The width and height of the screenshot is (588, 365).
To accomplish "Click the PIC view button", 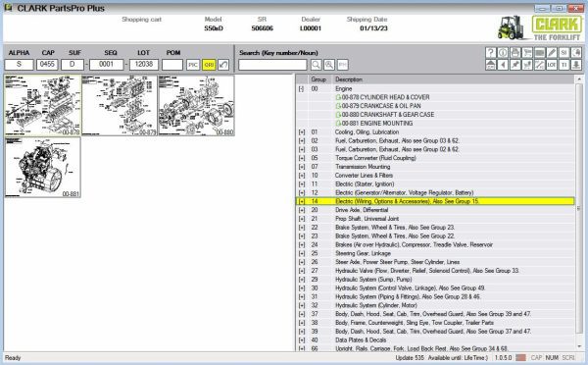I will [193, 65].
